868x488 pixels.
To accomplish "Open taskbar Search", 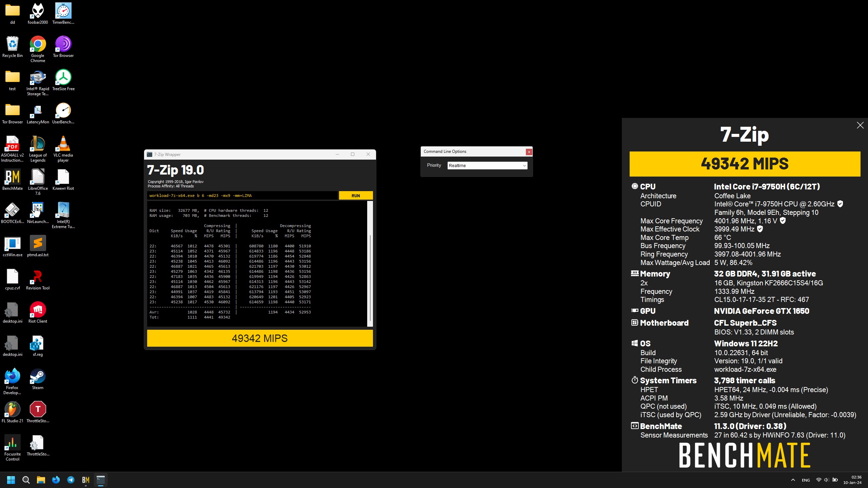I will pos(26,480).
